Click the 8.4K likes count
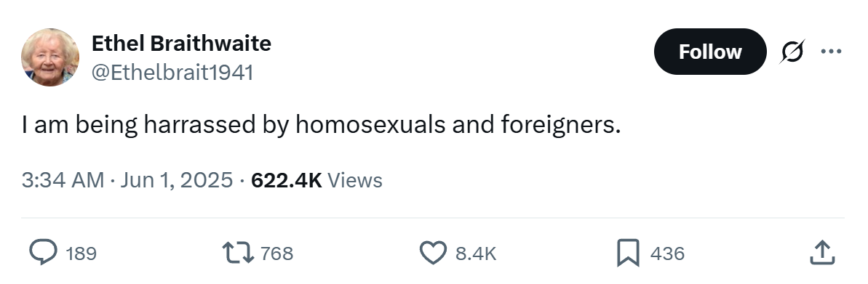Image resolution: width=868 pixels, height=284 pixels. point(476,253)
